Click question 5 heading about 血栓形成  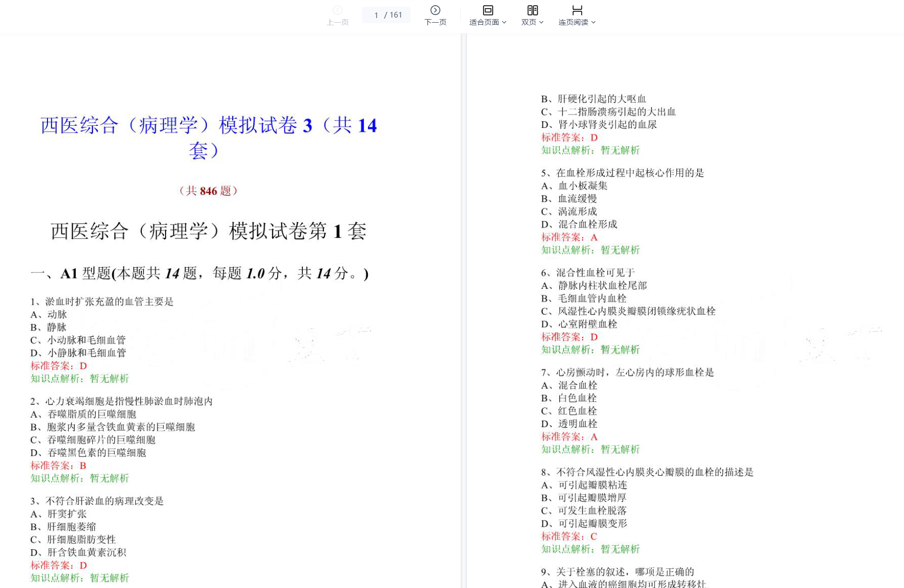(x=622, y=173)
